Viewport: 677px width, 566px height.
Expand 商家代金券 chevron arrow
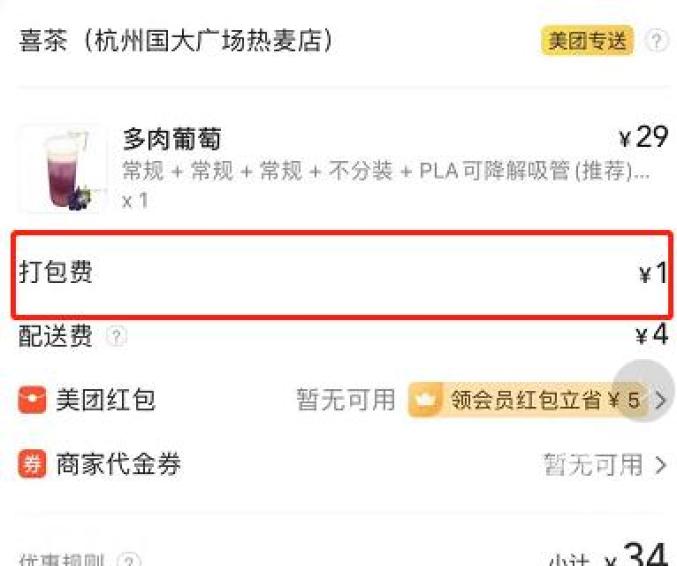tap(661, 465)
